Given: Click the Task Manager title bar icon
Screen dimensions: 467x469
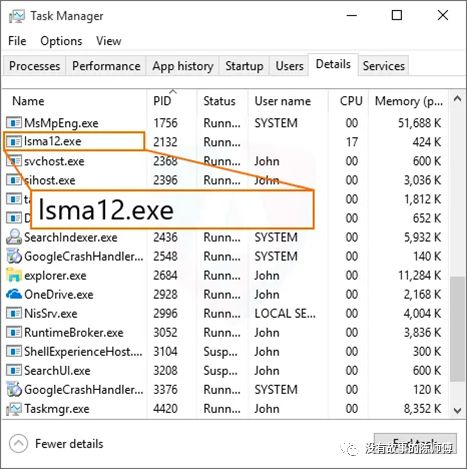Looking at the screenshot, I should [x=17, y=16].
